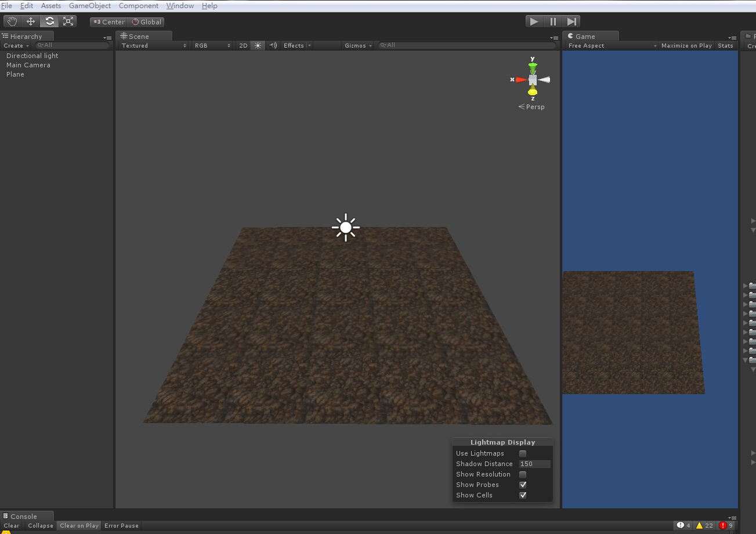Select the Rotate tool
756x534 pixels.
coord(50,21)
